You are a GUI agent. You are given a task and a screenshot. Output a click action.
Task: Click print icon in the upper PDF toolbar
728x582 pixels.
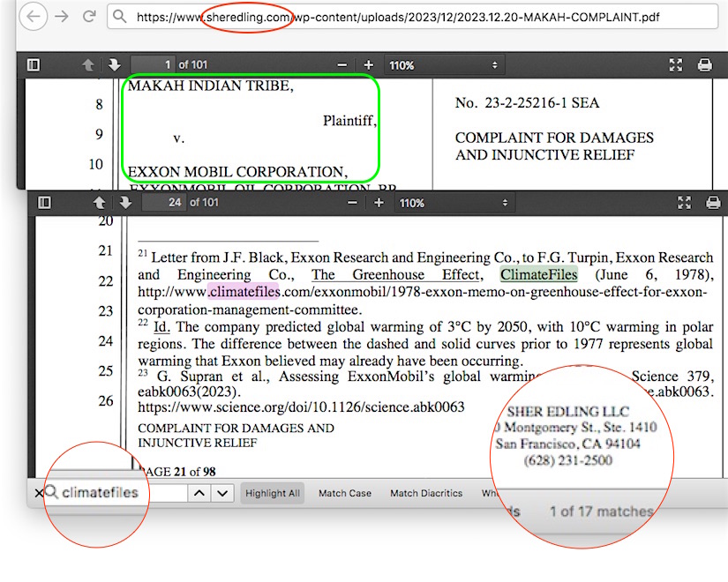(x=704, y=65)
